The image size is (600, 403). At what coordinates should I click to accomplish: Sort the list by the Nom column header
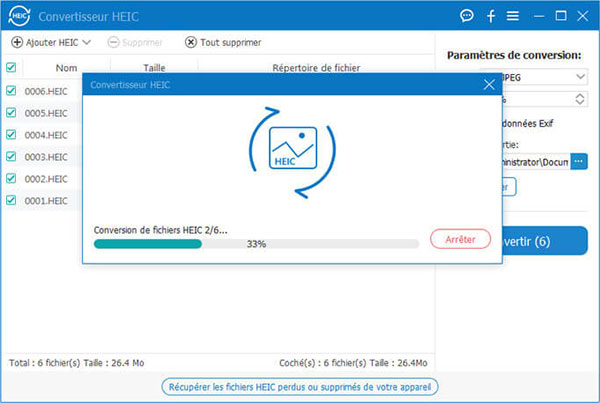point(66,68)
